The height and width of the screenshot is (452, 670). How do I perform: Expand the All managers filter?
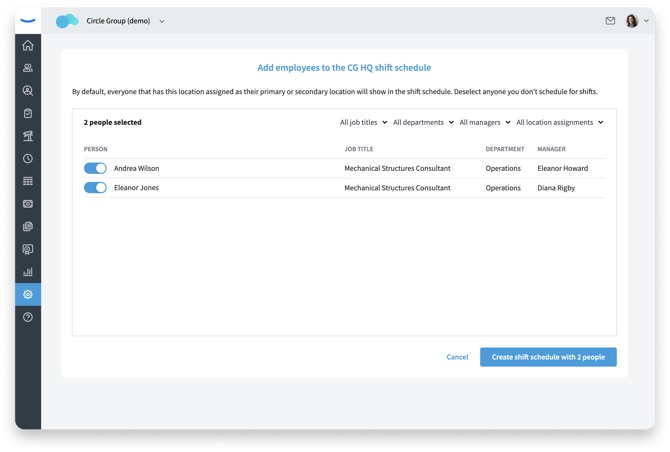tap(485, 123)
